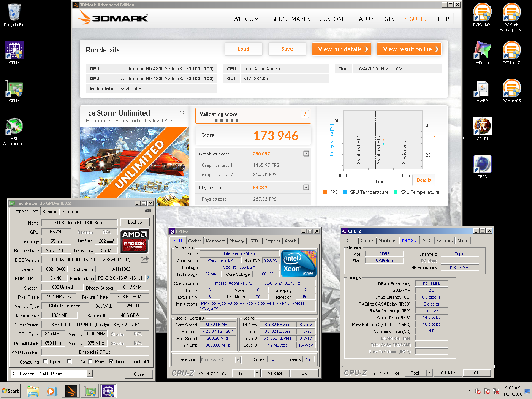Launch the CB03 desktop shortcut
The width and height of the screenshot is (532, 399).
(482, 167)
